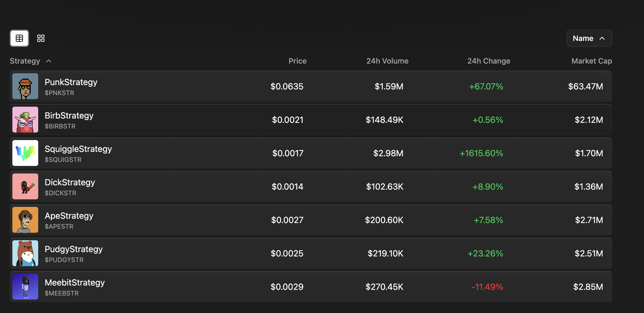Click BirbStrategy owl avatar icon
The image size is (644, 313).
25,120
